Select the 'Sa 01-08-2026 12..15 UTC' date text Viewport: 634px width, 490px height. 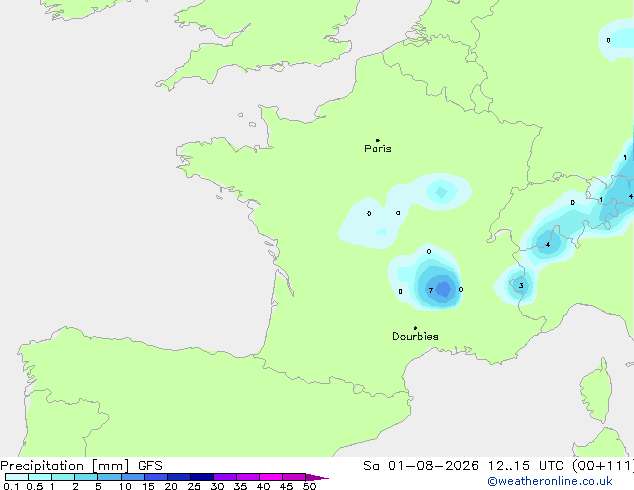(463, 466)
